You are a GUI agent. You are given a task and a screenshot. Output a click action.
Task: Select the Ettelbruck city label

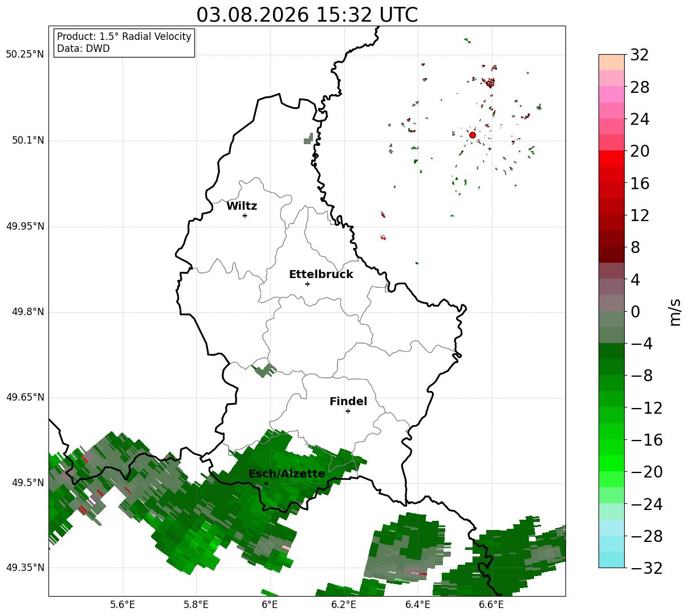pyautogui.click(x=321, y=275)
